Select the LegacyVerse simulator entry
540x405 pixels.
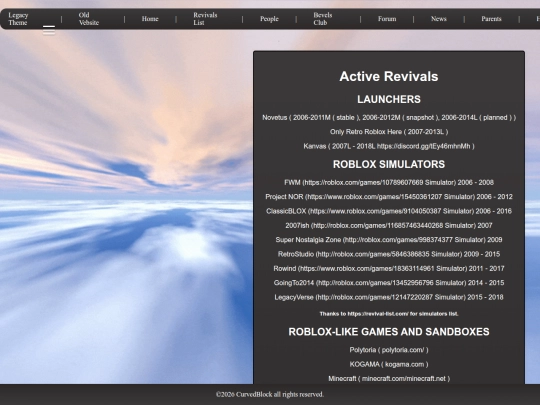point(389,297)
